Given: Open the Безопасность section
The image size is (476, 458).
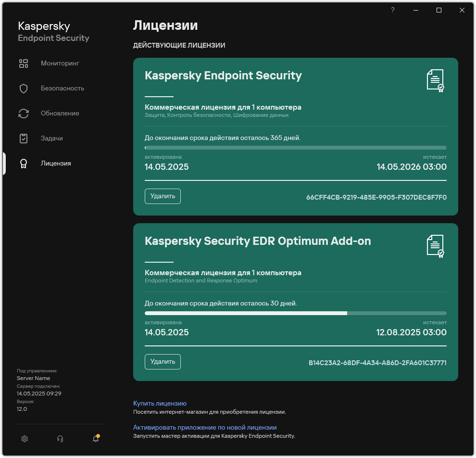Looking at the screenshot, I should 63,89.
